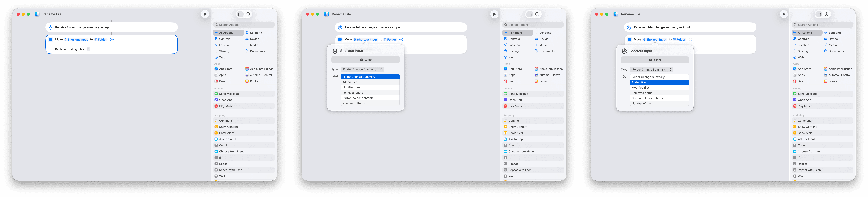The width and height of the screenshot is (868, 197).
Task: Open Type dropdown in middle window popover
Action: pyautogui.click(x=362, y=69)
